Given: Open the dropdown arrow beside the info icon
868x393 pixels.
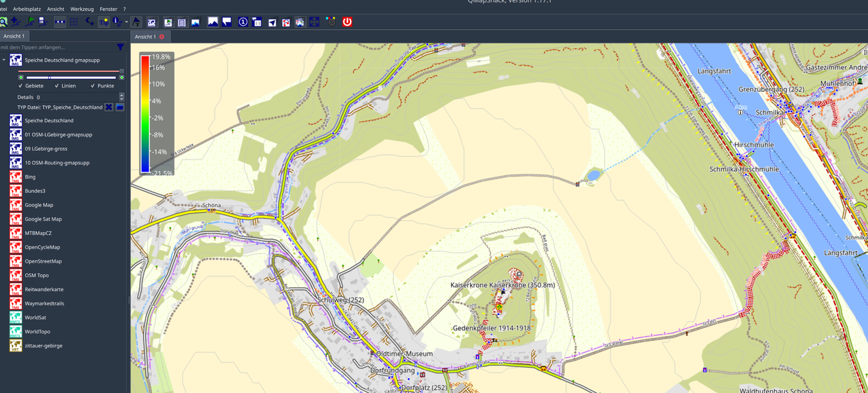Looking at the screenshot, I should click(x=126, y=22).
